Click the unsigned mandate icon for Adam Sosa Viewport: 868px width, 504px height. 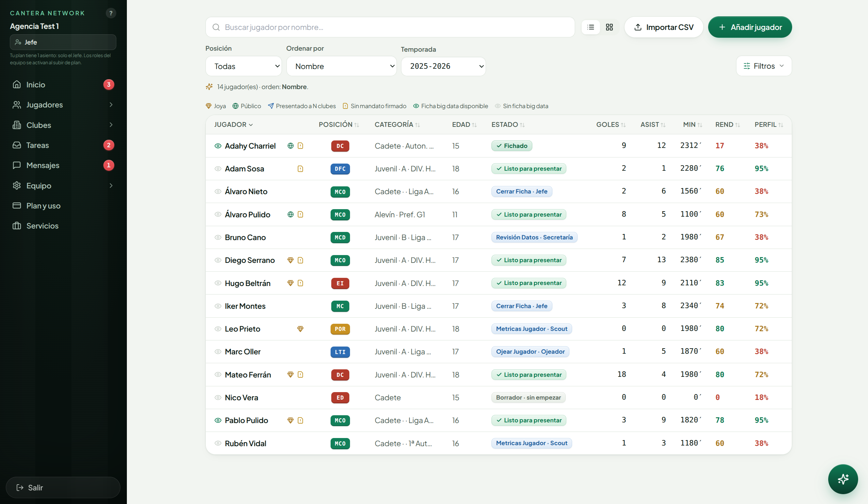(x=300, y=169)
